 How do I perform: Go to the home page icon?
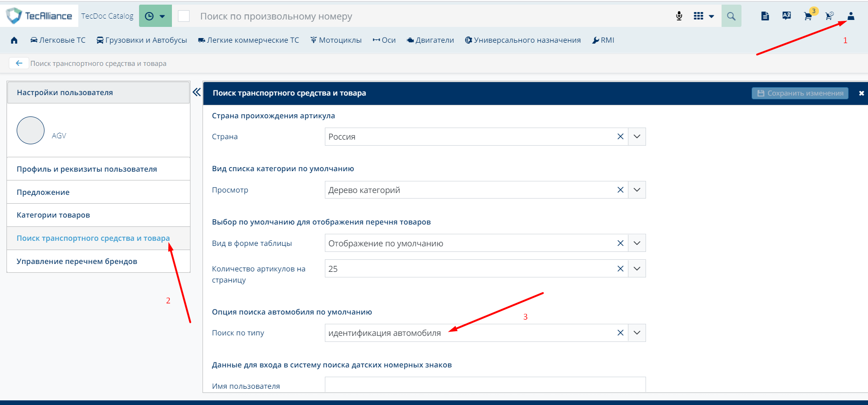(14, 40)
